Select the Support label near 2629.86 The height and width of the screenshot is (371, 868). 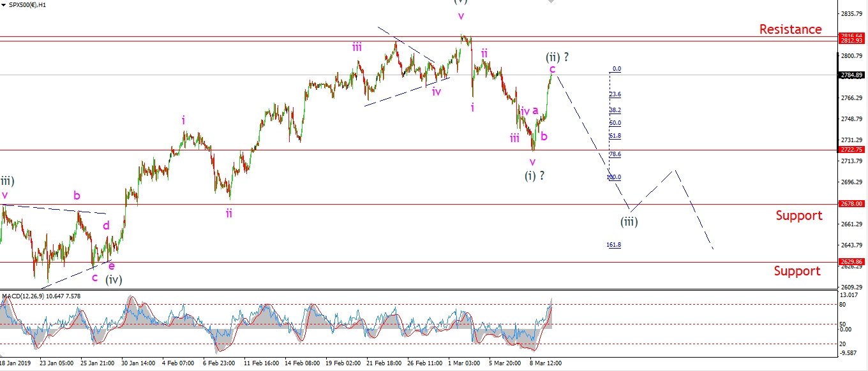tap(797, 271)
